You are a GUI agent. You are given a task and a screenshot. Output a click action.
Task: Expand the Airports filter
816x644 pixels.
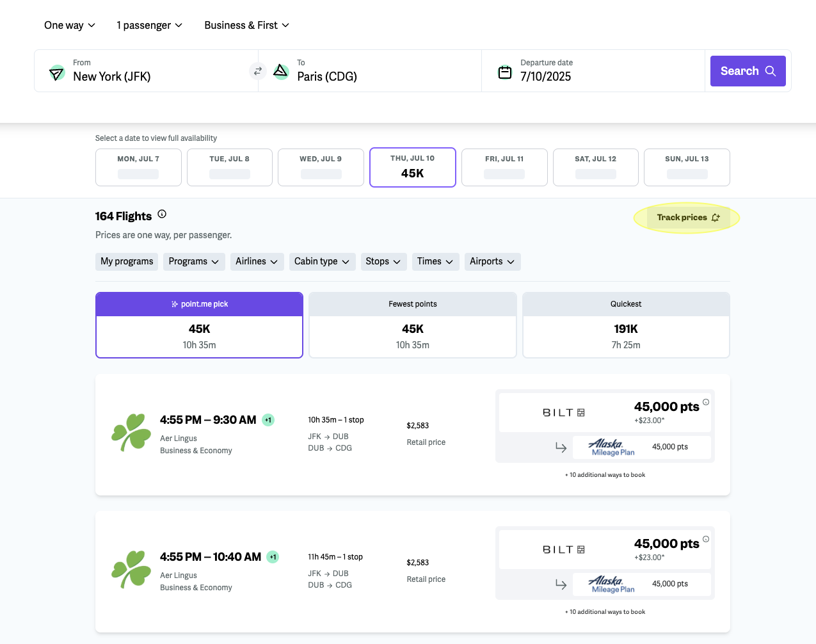492,261
